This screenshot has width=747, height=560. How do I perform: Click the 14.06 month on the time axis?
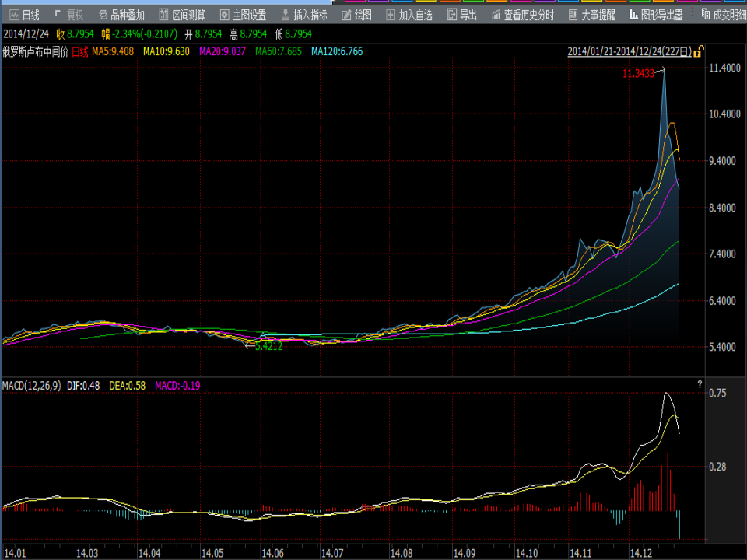272,553
